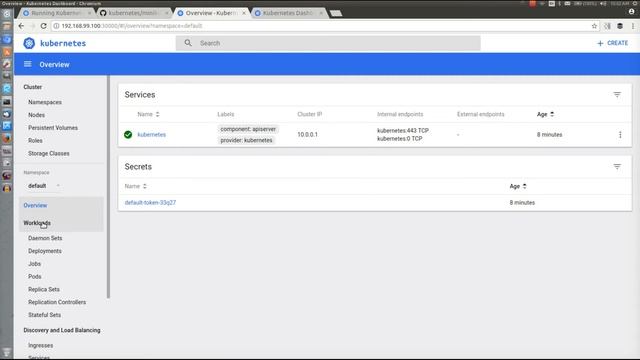Viewport: 640px width, 360px height.
Task: Focus the Search input field
Action: (328, 43)
